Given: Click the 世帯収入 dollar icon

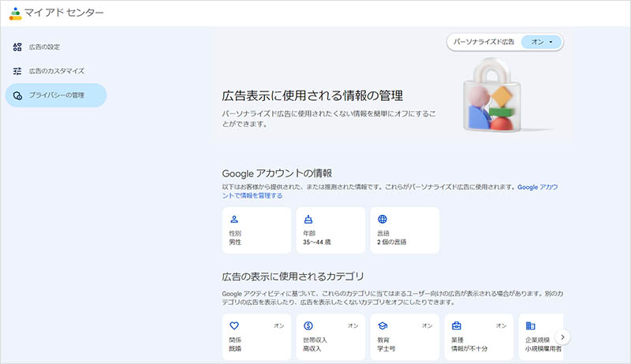Looking at the screenshot, I should click(x=308, y=325).
